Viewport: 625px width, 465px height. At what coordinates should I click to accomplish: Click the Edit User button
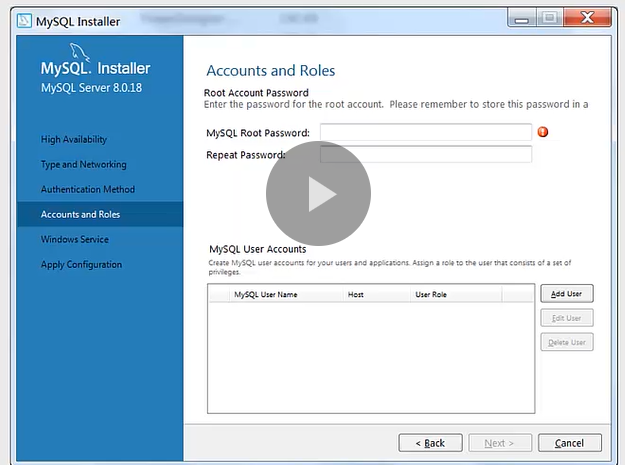click(x=567, y=318)
